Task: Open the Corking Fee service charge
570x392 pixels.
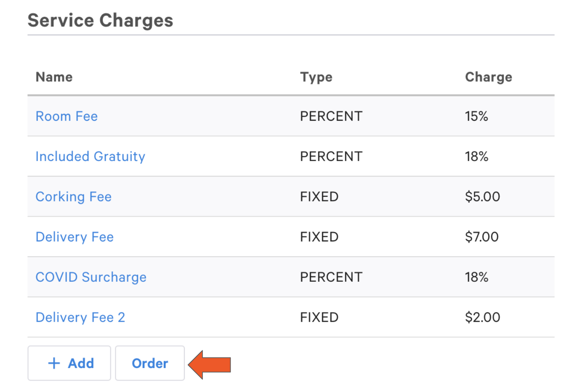Action: coord(73,196)
